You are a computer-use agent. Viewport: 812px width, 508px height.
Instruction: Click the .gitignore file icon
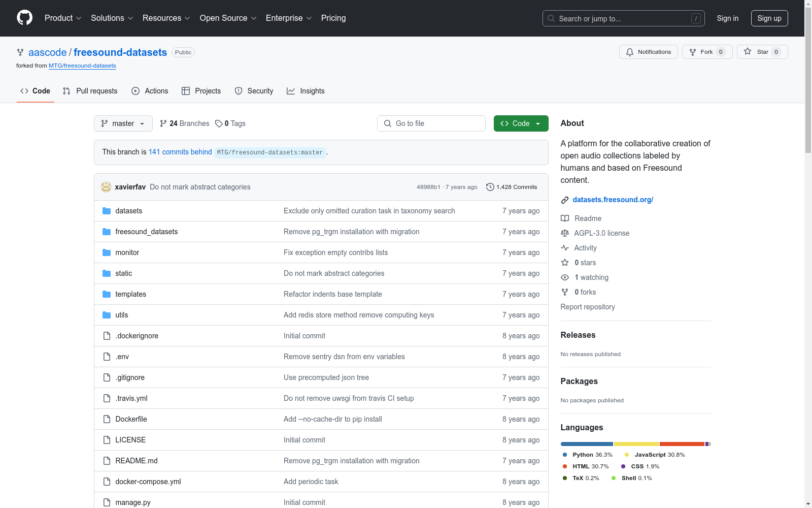click(x=107, y=377)
